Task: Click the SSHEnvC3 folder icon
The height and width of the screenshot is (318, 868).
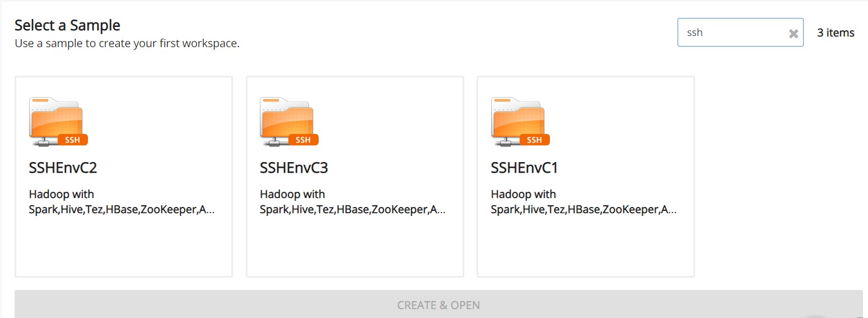Action: 289,122
